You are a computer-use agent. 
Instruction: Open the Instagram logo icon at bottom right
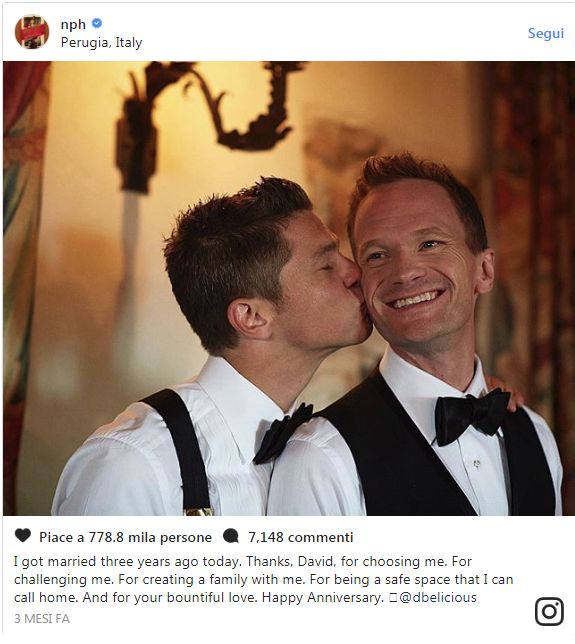pos(549,612)
